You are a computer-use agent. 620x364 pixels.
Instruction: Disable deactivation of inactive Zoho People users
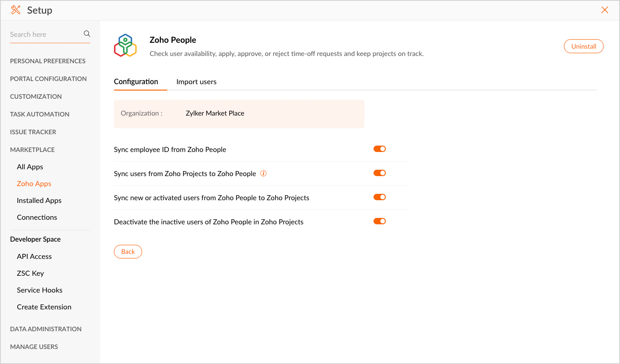click(x=379, y=221)
